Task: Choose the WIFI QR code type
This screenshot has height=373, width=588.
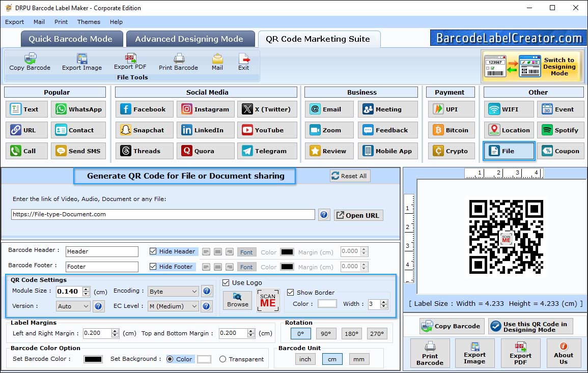Action: pyautogui.click(x=509, y=109)
